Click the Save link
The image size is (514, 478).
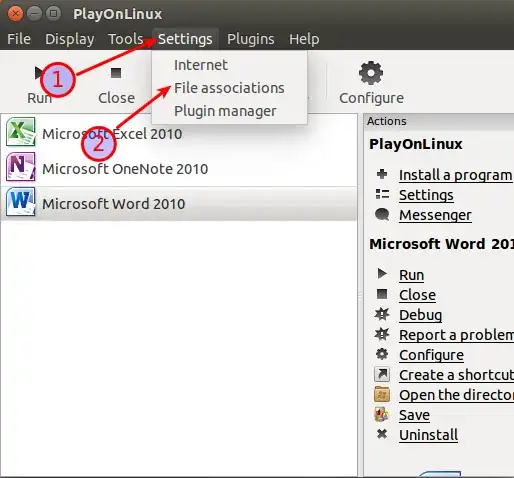(414, 415)
